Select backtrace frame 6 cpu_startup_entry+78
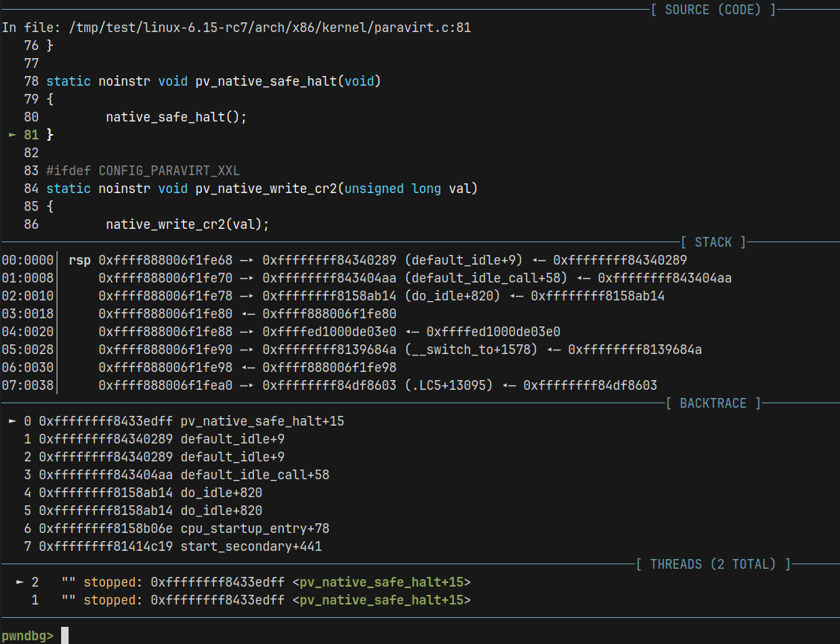 coord(254,528)
